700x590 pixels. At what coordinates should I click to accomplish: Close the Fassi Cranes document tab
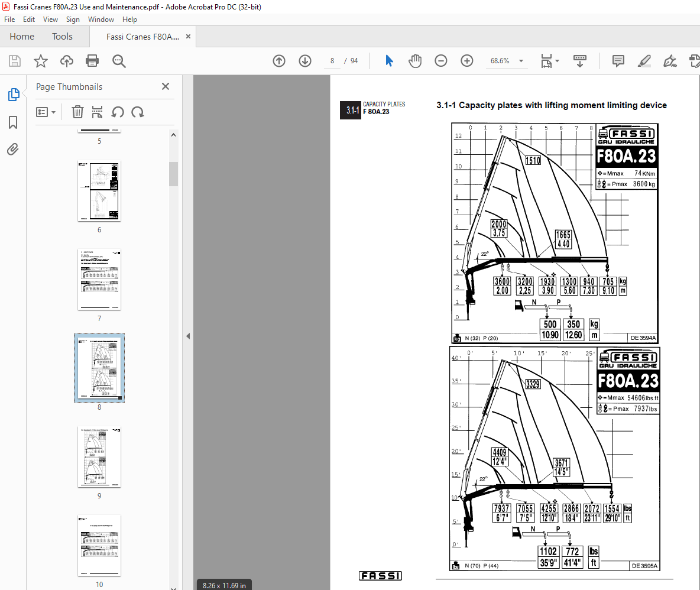pos(189,37)
